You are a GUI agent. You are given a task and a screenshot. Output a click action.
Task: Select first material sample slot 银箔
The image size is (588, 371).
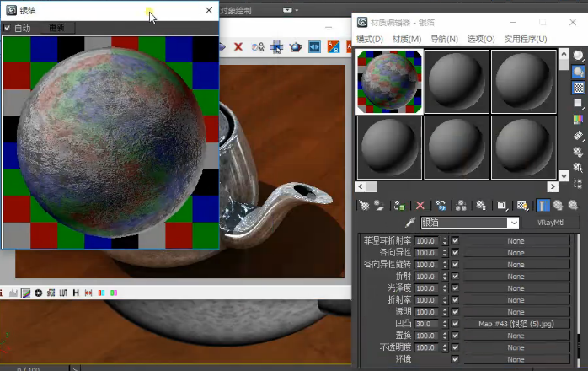pos(389,82)
